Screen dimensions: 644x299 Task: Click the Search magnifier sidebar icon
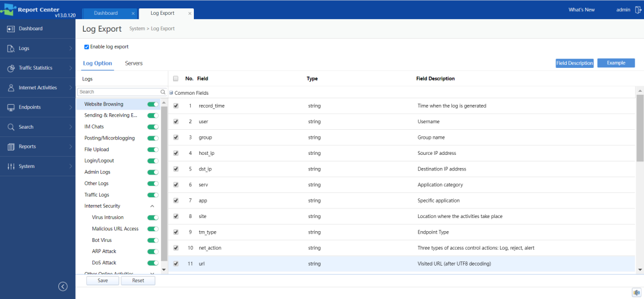[x=11, y=127]
